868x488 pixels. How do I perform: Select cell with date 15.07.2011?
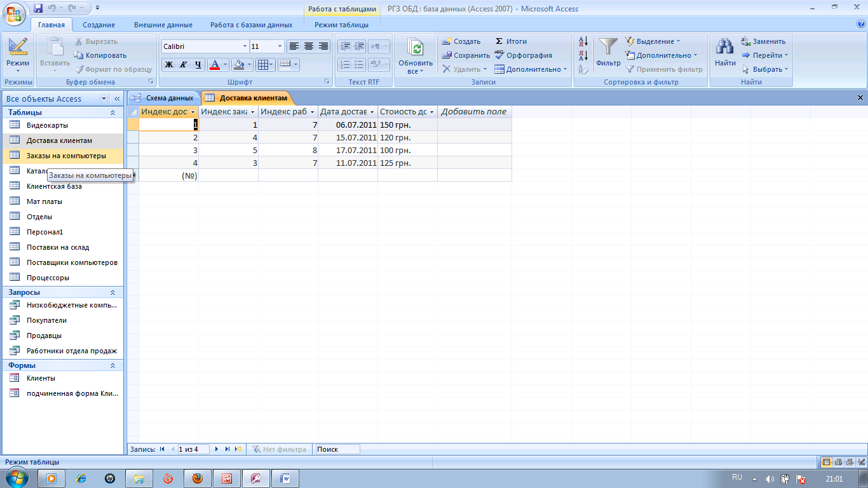348,137
